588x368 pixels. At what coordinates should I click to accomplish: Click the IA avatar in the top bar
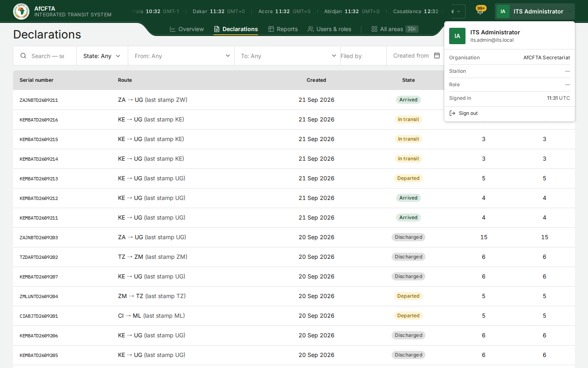[503, 11]
